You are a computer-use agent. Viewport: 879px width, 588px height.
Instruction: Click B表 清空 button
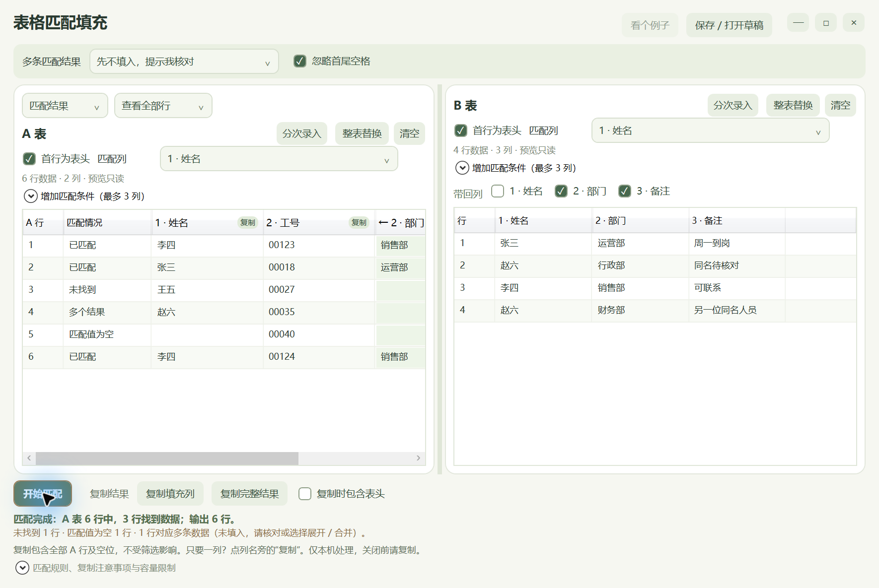click(840, 105)
